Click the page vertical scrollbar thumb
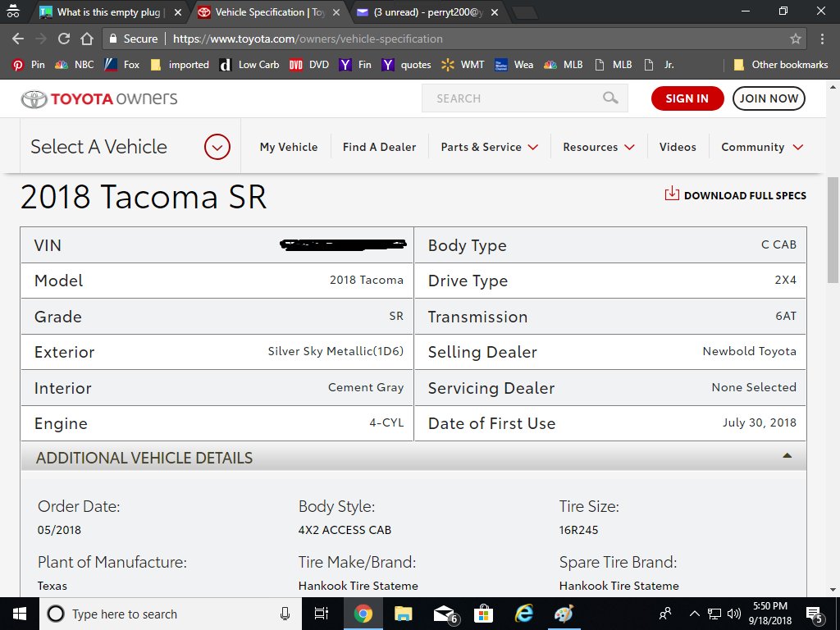The image size is (840, 630). [833, 231]
